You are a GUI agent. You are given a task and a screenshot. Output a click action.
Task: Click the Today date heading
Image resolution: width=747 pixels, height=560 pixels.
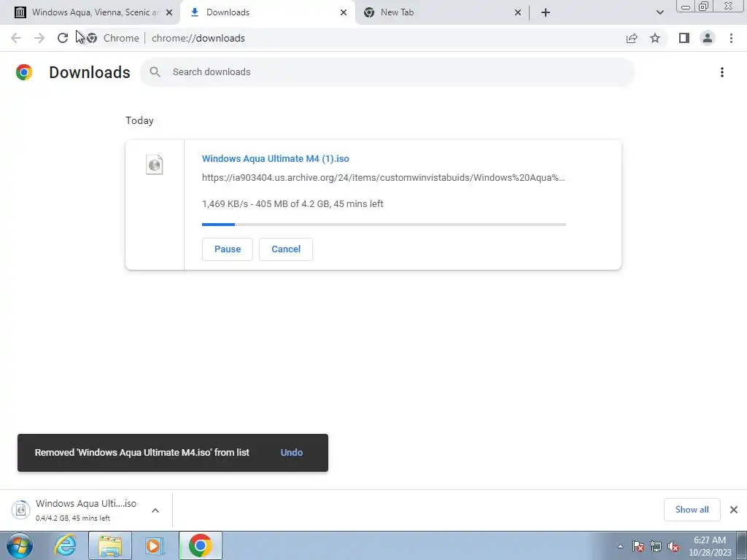click(139, 120)
